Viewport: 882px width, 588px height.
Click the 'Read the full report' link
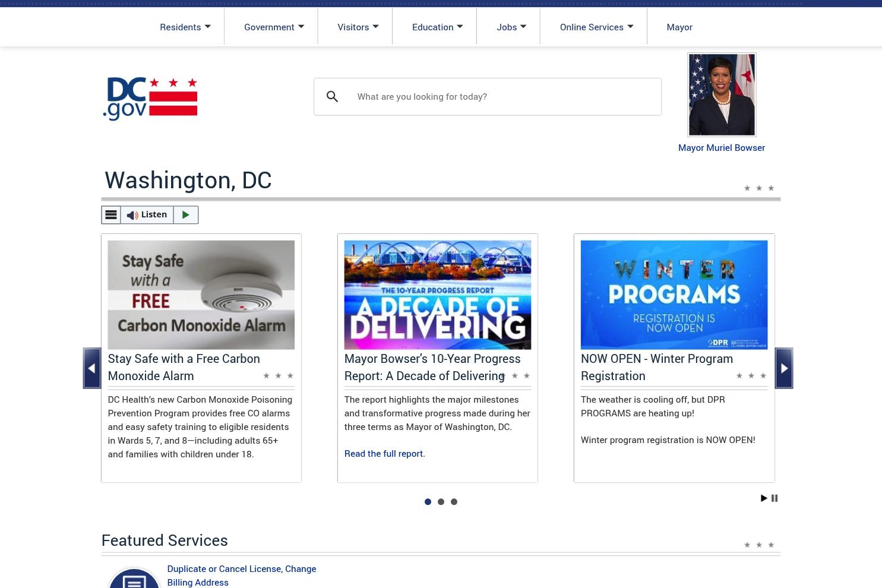pyautogui.click(x=384, y=453)
